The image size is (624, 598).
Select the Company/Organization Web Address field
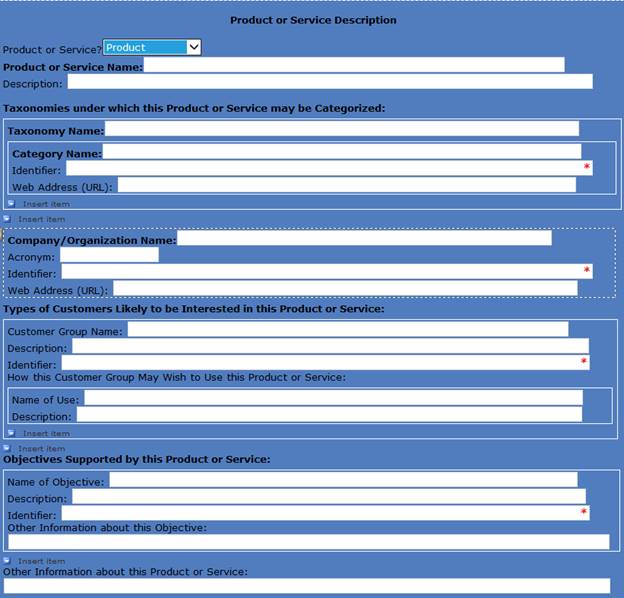(345, 289)
